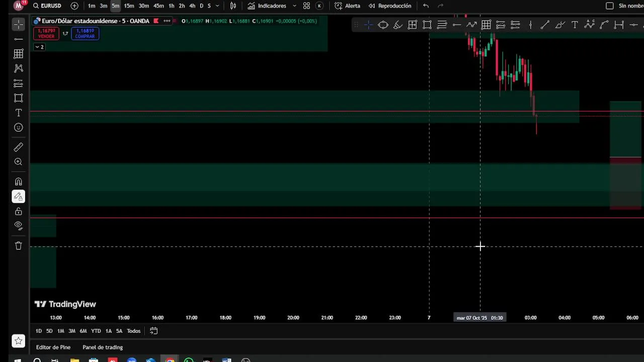Click the trash icon to remove drawings
644x362 pixels.
19,245
